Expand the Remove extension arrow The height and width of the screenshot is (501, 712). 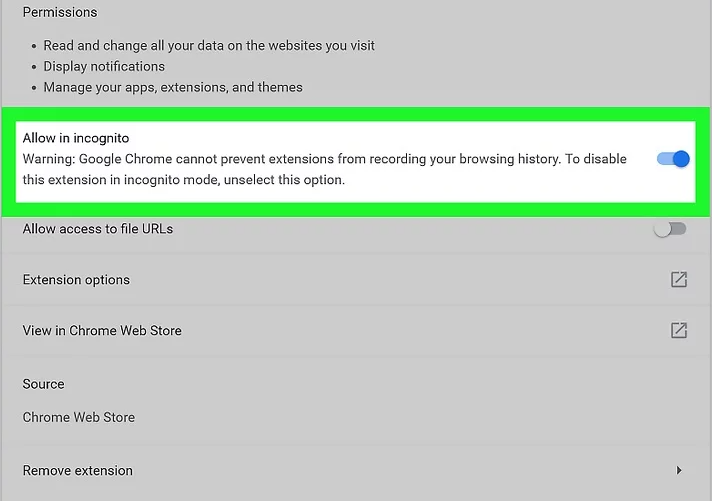click(x=679, y=470)
